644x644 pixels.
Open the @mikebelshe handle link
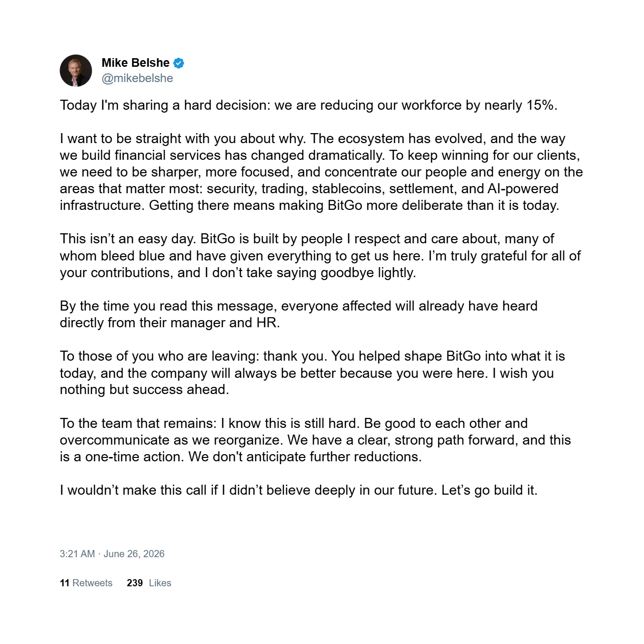[137, 78]
